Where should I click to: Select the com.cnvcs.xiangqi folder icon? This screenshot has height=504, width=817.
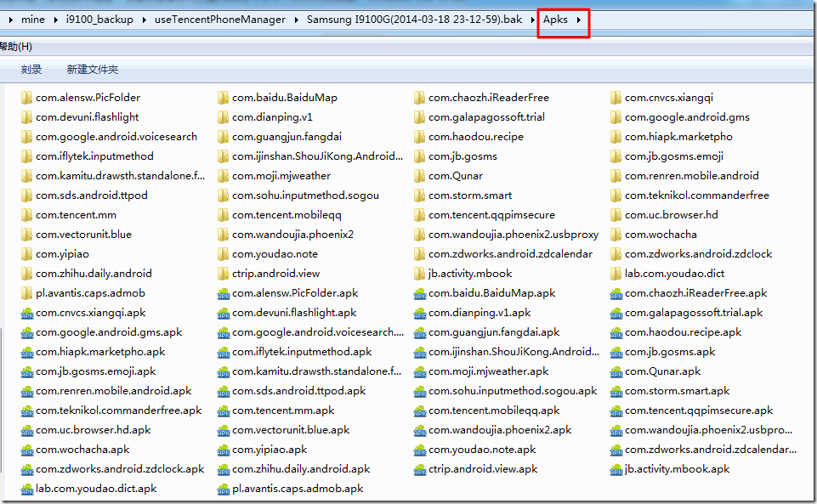pos(616,98)
